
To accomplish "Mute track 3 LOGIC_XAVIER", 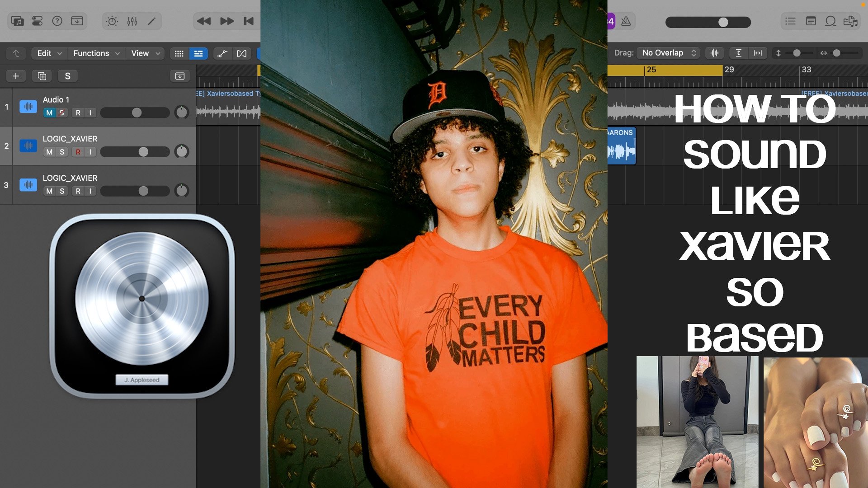I will (49, 191).
